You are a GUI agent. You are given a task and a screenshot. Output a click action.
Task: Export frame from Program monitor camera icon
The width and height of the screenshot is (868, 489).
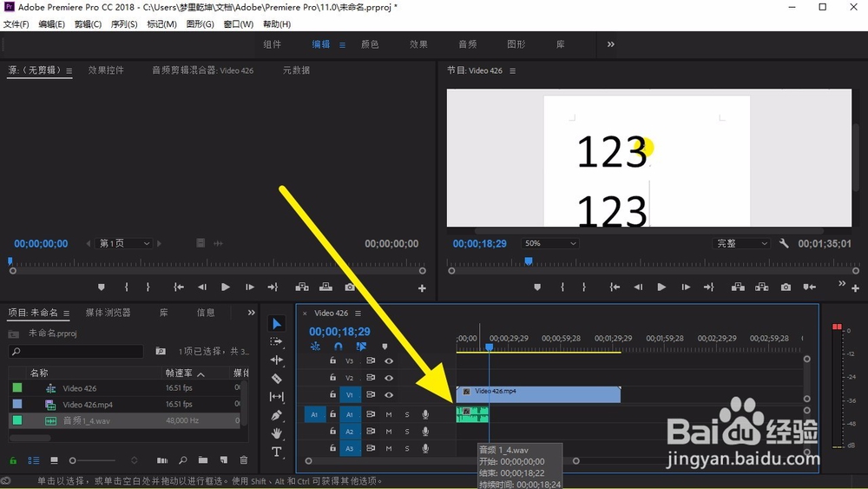[786, 287]
